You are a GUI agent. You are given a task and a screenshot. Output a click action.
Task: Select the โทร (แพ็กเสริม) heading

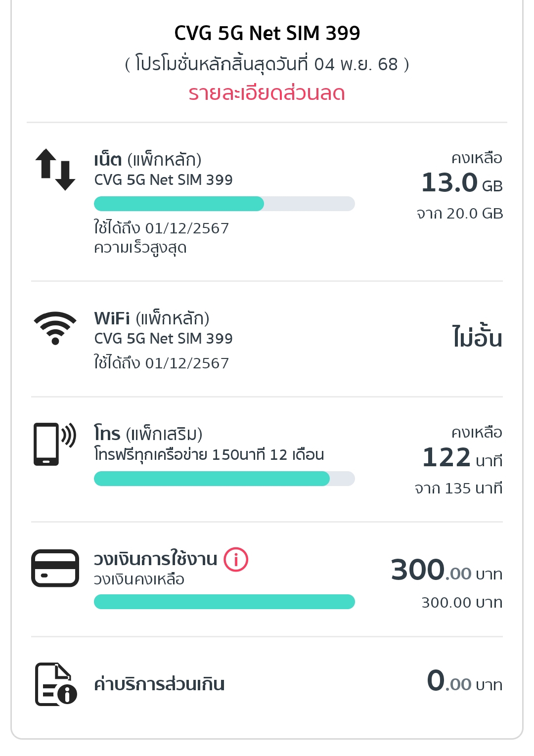[x=148, y=434]
